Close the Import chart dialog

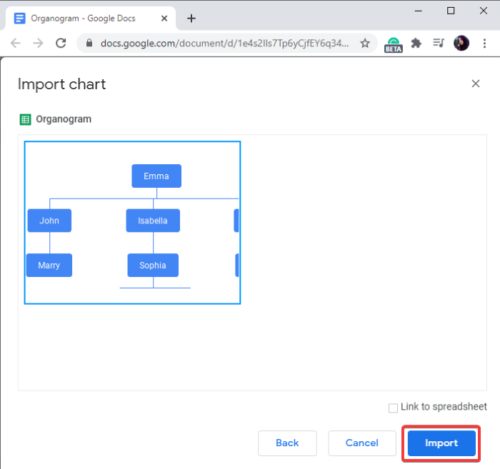(x=476, y=84)
